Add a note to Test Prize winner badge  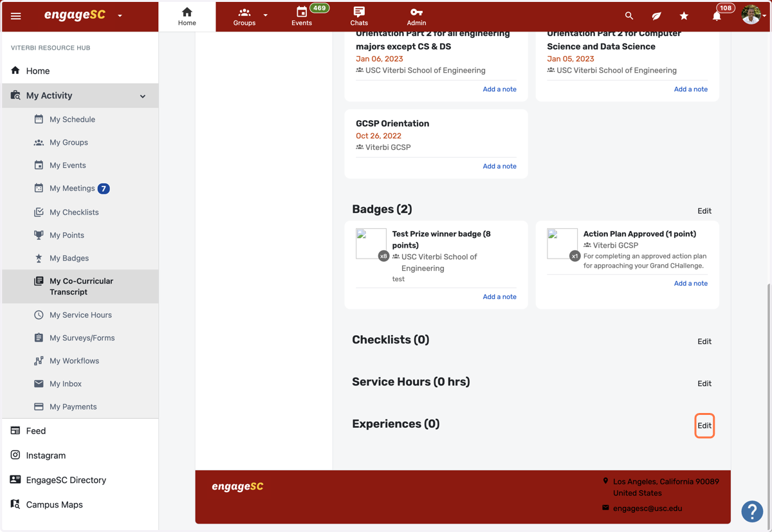499,297
